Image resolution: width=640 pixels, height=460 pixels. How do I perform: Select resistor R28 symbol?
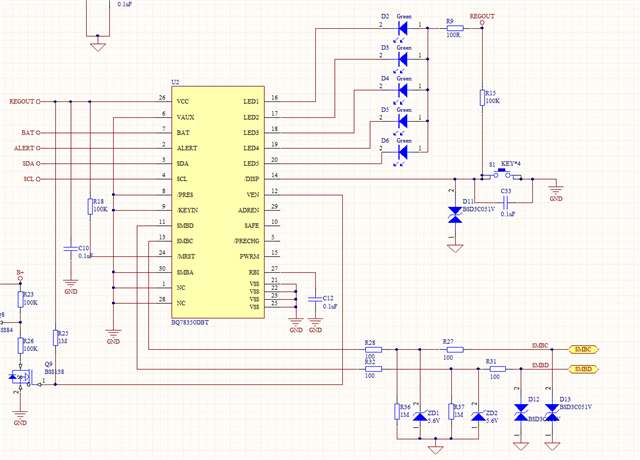pos(373,349)
